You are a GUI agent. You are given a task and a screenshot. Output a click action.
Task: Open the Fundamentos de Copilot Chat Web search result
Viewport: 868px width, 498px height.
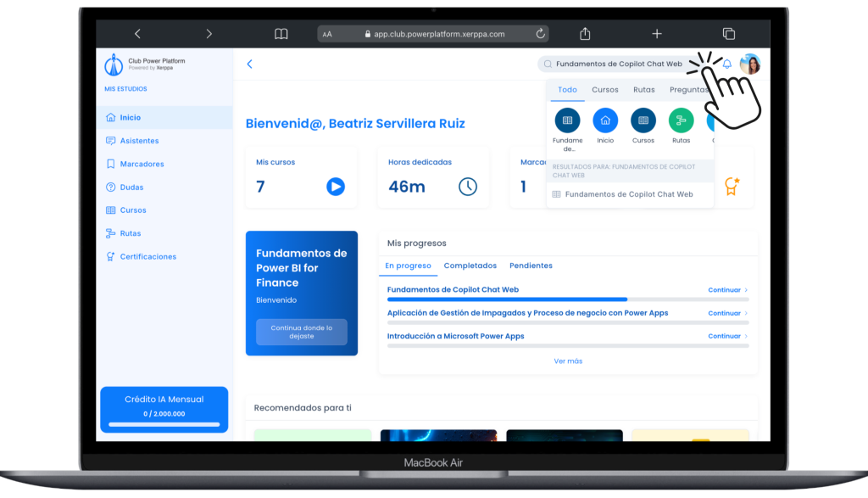630,194
